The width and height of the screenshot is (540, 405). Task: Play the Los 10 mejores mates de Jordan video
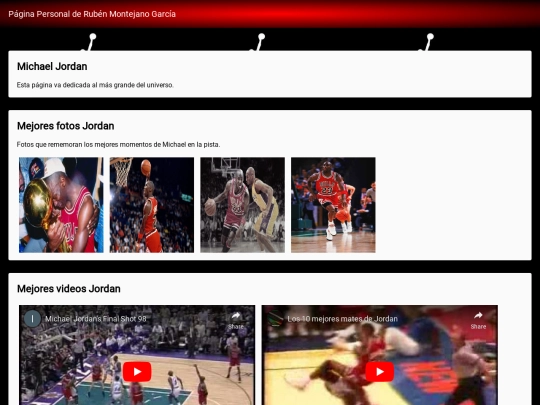(x=380, y=372)
